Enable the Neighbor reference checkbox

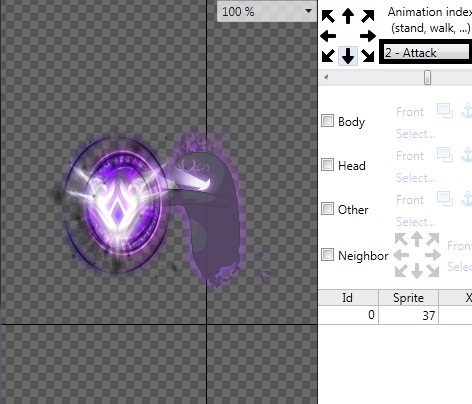pyautogui.click(x=327, y=255)
